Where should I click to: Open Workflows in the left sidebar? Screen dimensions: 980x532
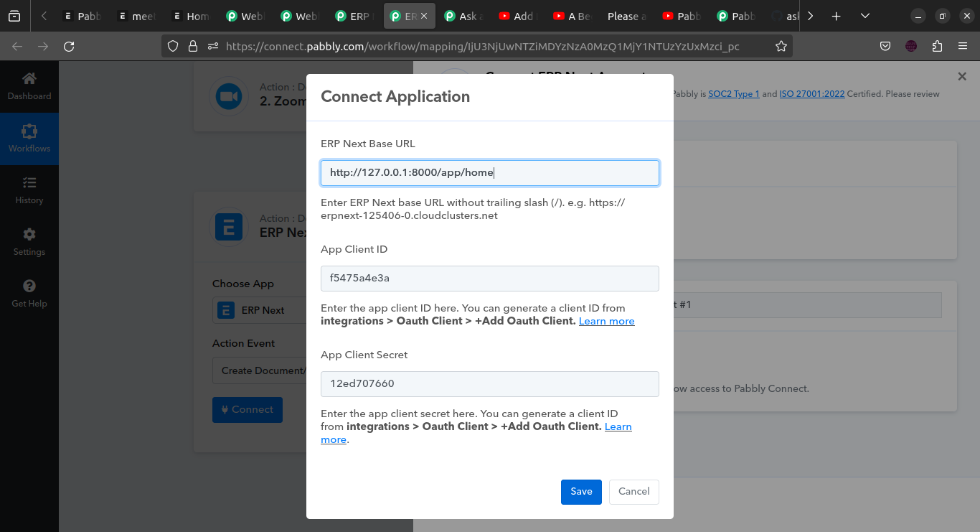[x=29, y=139]
